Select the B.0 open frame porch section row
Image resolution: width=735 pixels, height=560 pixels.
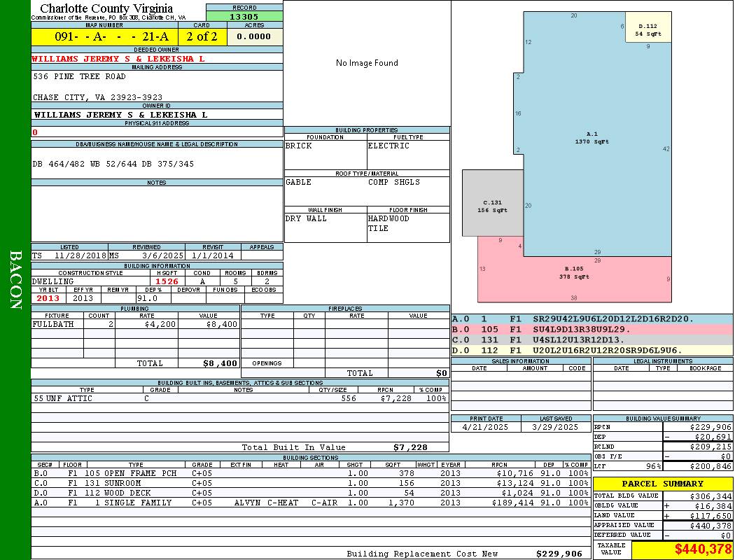pos(311,473)
